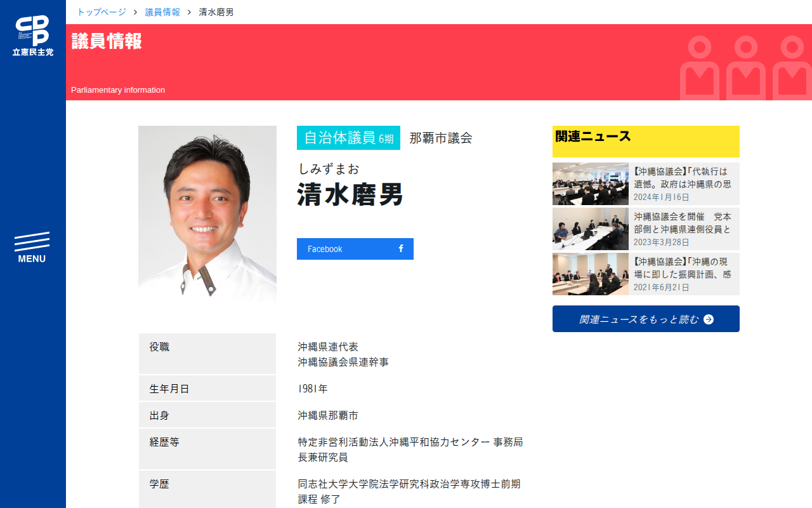The height and width of the screenshot is (508, 812).
Task: Click arrow icon in 関連ニュースをもっと読む button
Action: tap(709, 319)
